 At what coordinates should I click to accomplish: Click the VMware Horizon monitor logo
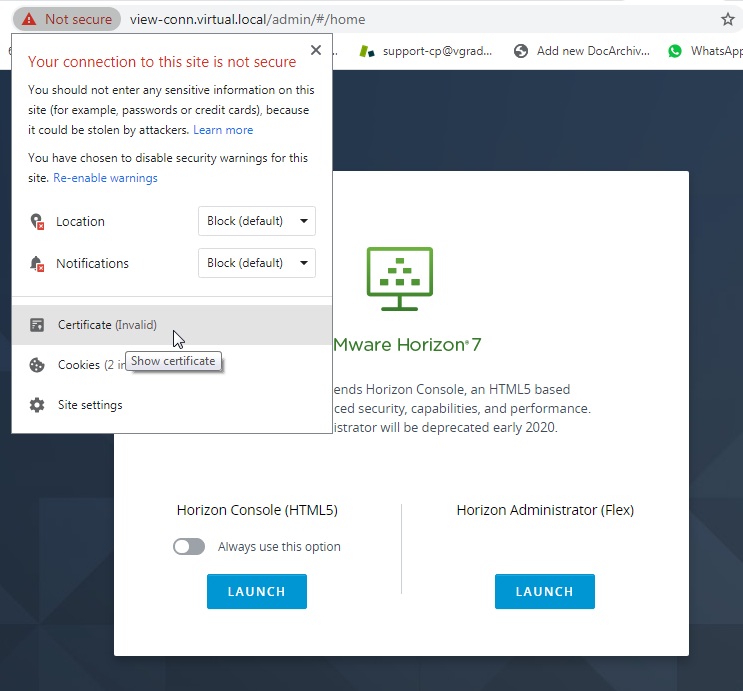399,278
